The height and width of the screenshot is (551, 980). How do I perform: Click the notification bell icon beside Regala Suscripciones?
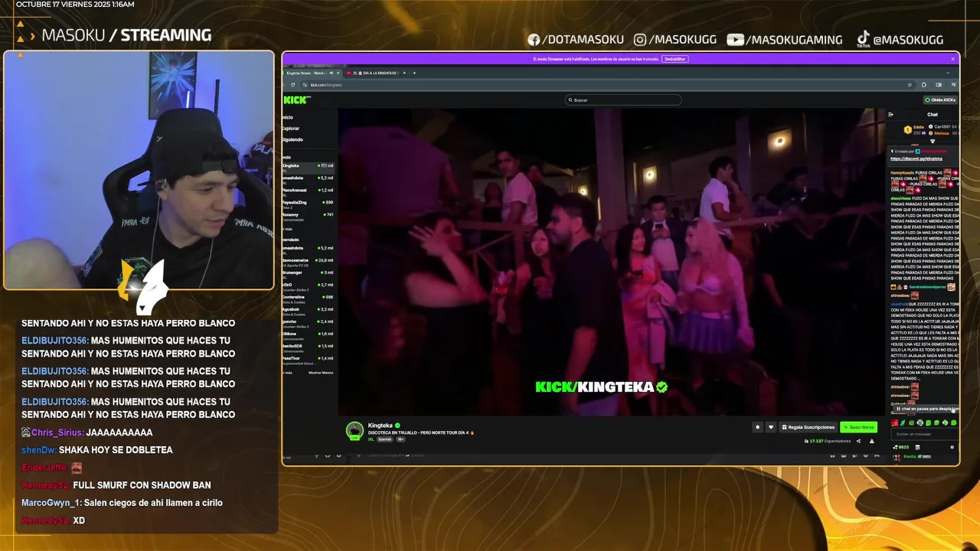[x=757, y=427]
